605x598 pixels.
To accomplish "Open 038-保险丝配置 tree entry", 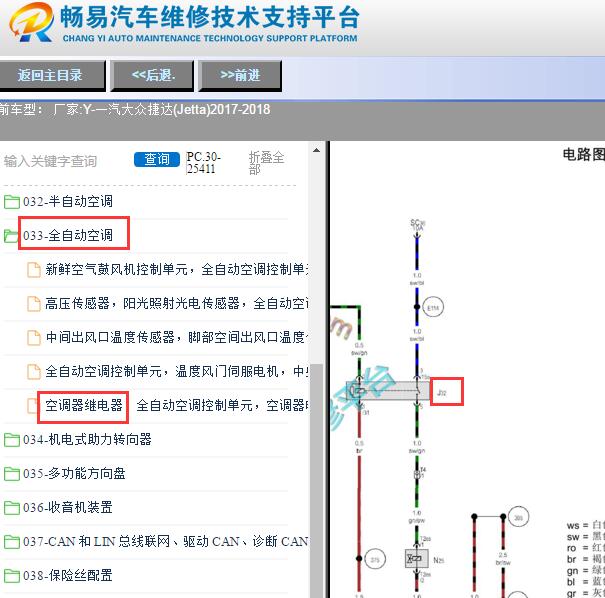I will click(x=68, y=575).
